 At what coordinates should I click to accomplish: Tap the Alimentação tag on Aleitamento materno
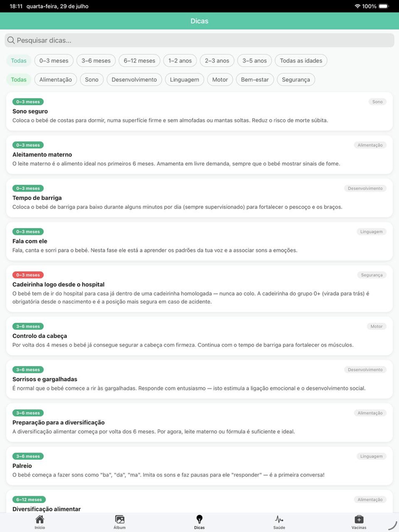(x=370, y=145)
